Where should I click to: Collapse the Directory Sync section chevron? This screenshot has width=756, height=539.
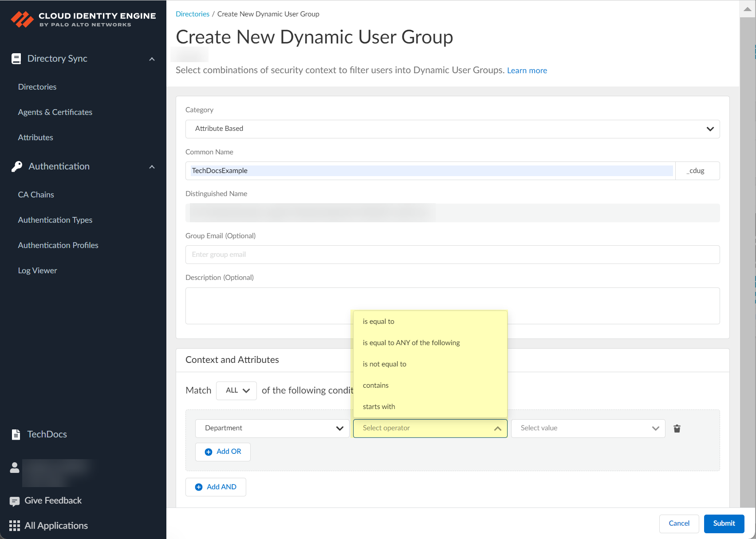pyautogui.click(x=152, y=59)
